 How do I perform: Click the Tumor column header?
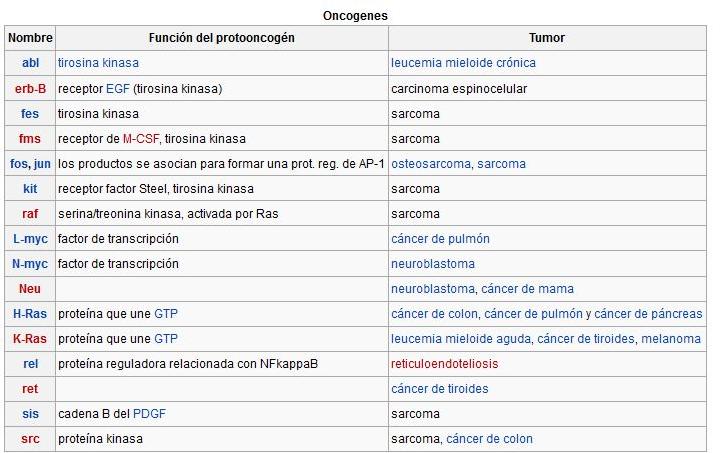547,38
